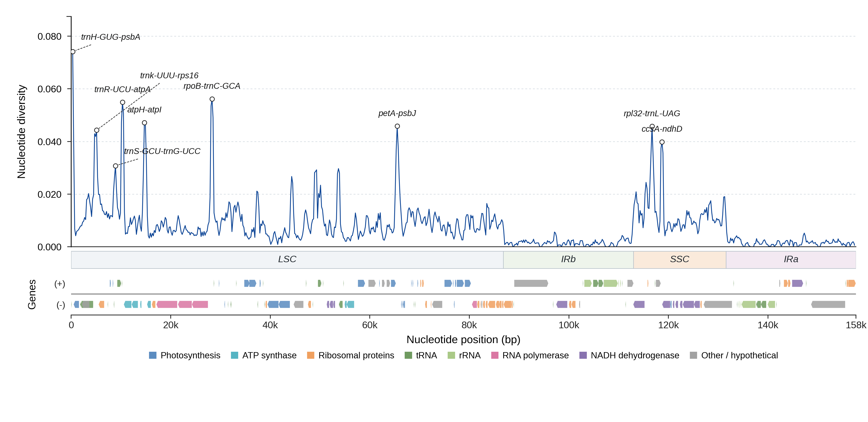This screenshot has height=422, width=868.
Task: Select the '140k' x-axis tick label
Action: click(x=768, y=325)
